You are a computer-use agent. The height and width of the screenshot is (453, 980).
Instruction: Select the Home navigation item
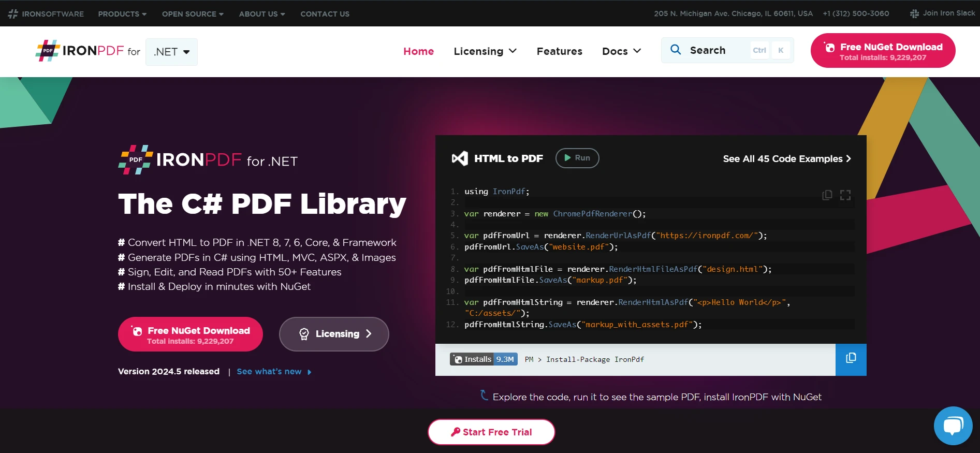(418, 51)
